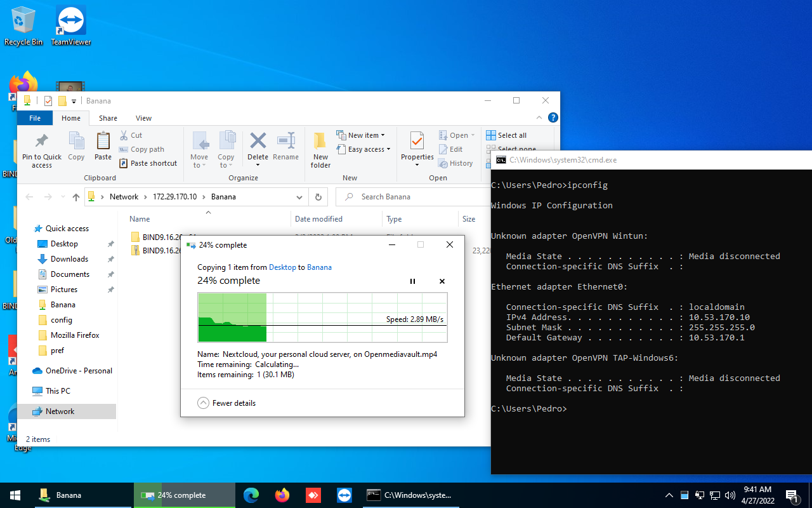
Task: Cancel the copy with the X button
Action: tap(442, 281)
